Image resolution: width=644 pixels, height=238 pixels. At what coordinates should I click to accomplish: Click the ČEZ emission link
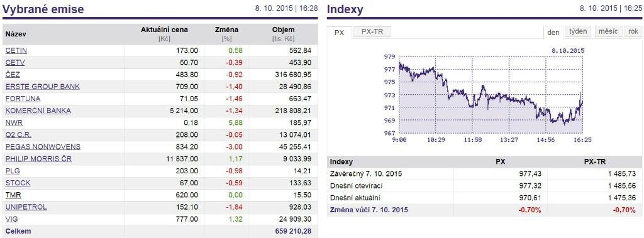point(13,75)
